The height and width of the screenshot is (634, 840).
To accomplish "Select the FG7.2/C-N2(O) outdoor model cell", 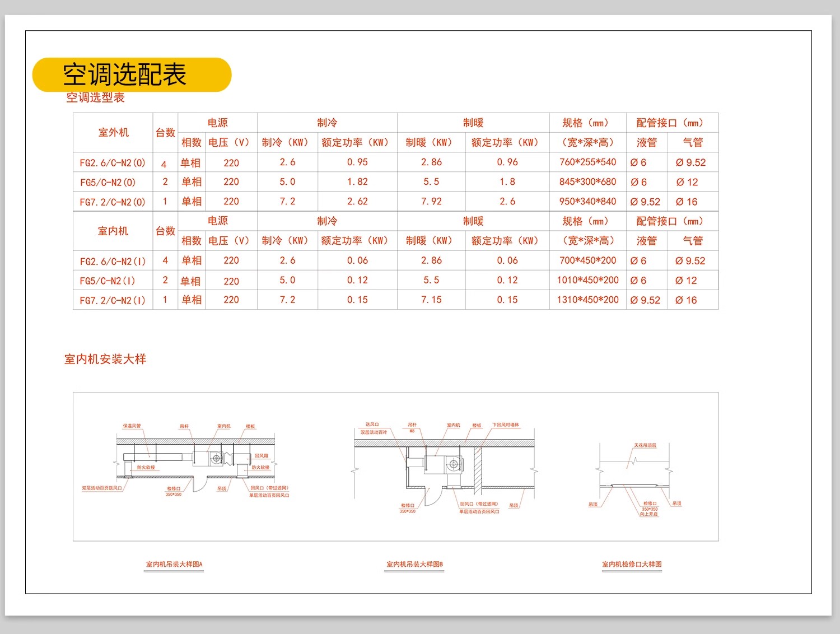I will pos(113,202).
